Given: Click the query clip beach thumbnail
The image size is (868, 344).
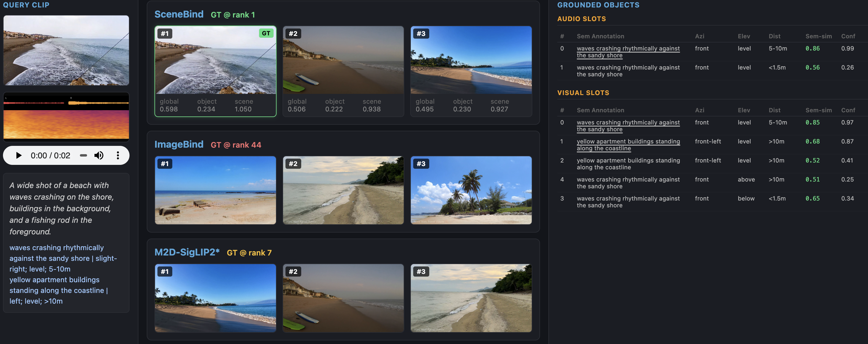Looking at the screenshot, I should 66,50.
